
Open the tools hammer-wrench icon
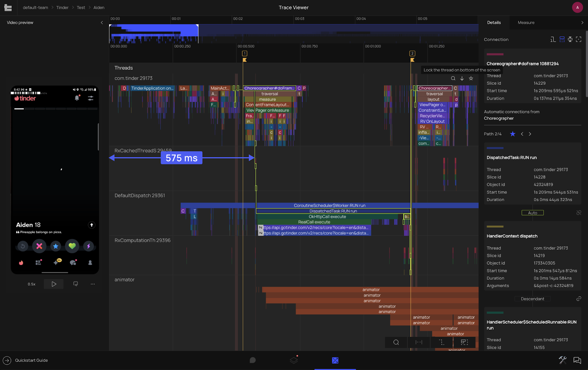point(563,360)
